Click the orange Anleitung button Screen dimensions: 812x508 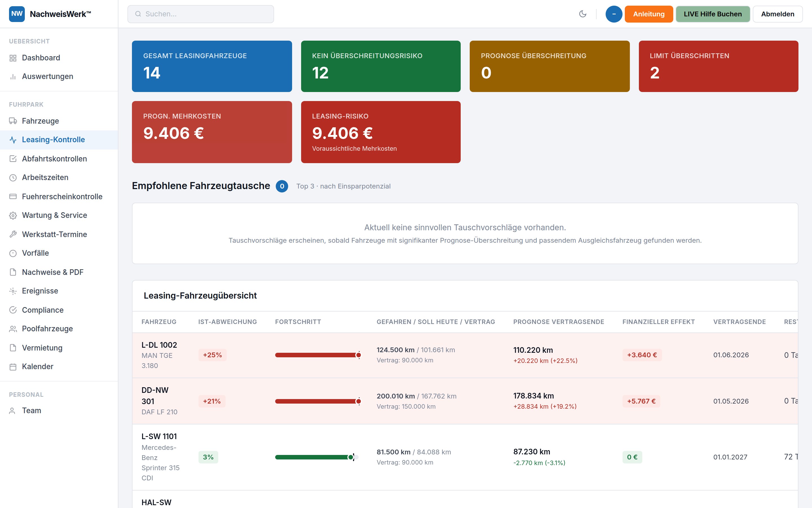(x=648, y=14)
